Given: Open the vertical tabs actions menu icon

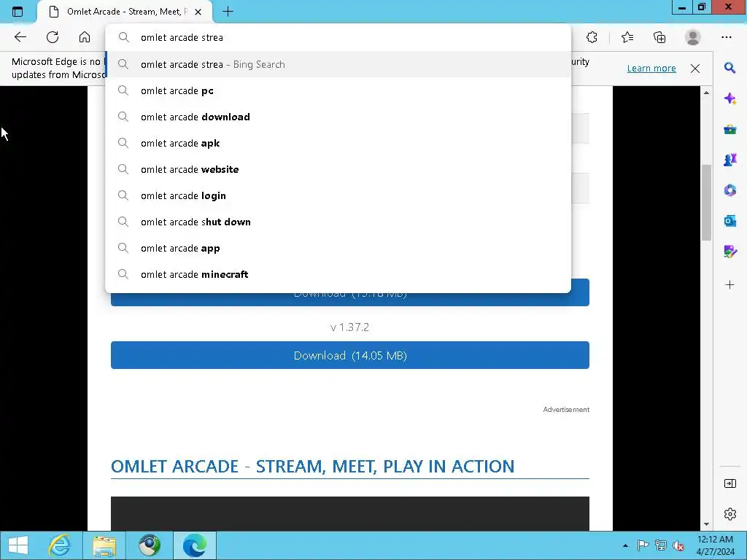Looking at the screenshot, I should [x=18, y=12].
